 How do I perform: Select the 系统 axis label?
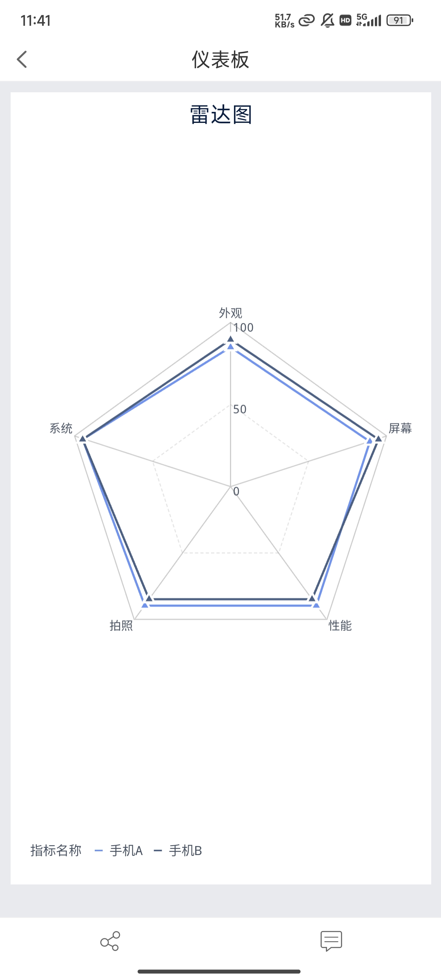click(x=61, y=428)
